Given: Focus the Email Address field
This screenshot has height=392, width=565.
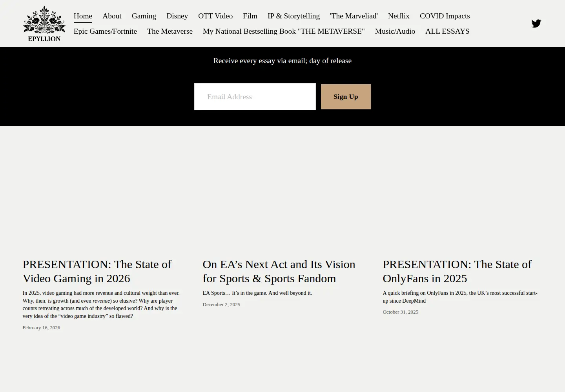Looking at the screenshot, I should pos(255,97).
